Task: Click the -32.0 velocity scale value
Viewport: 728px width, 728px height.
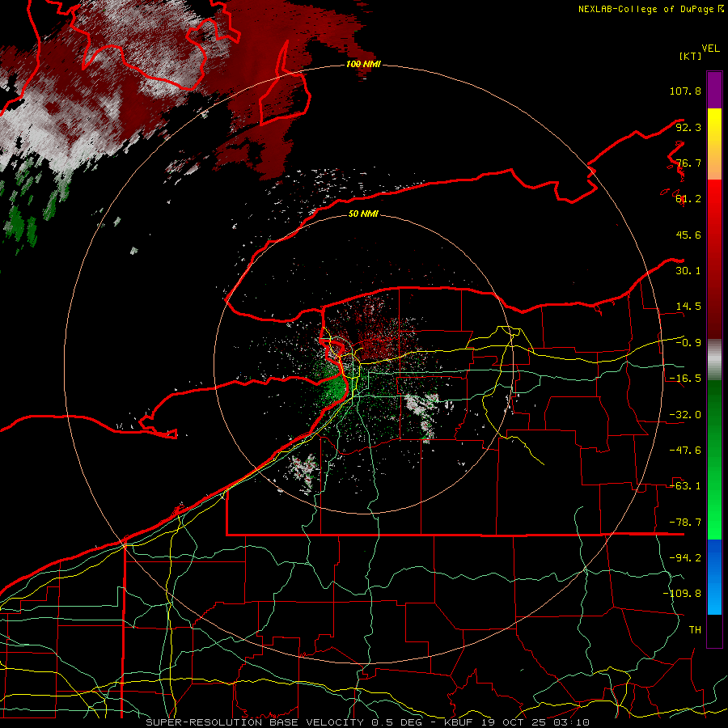Action: click(685, 415)
